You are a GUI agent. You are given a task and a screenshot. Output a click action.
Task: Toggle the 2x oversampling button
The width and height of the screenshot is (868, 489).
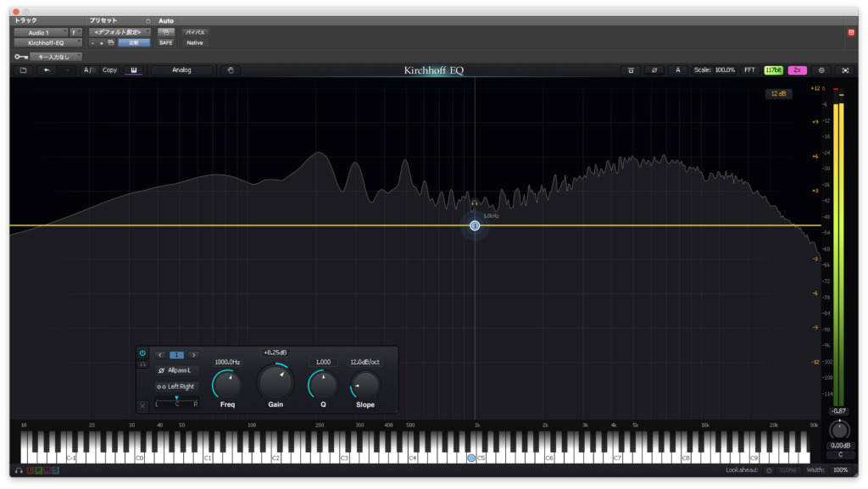tap(797, 70)
